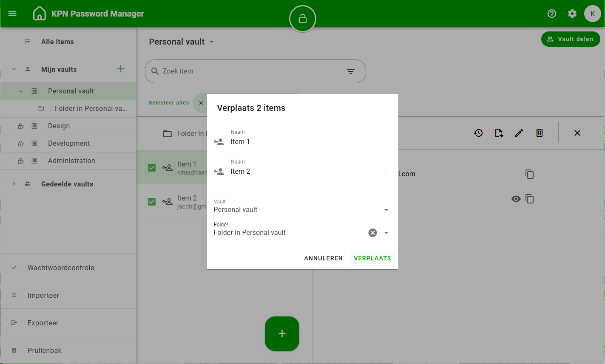Open Wachtwoordcontrole in sidebar

(x=61, y=268)
